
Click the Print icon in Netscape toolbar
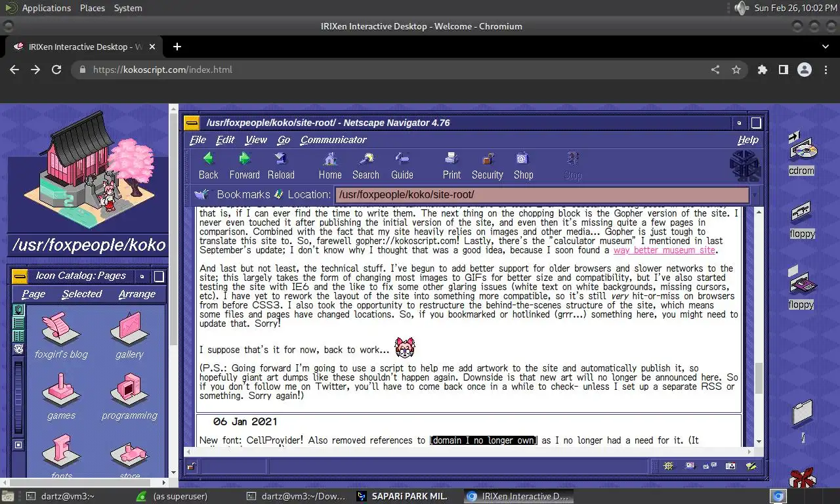tap(451, 159)
